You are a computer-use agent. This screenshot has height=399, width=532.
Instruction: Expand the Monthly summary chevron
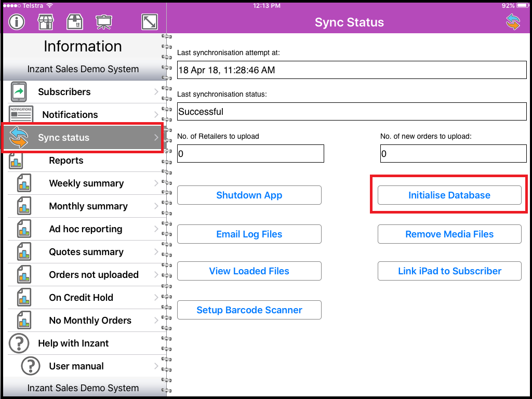click(x=156, y=206)
